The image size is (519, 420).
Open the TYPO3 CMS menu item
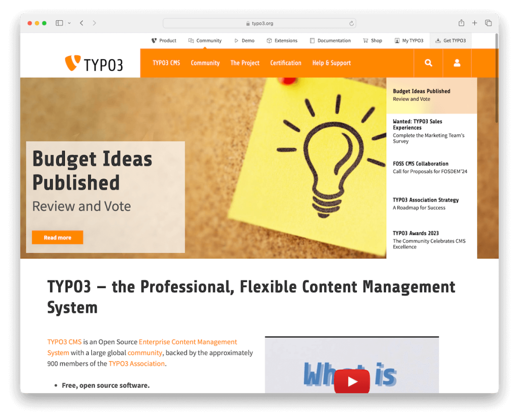click(x=166, y=63)
